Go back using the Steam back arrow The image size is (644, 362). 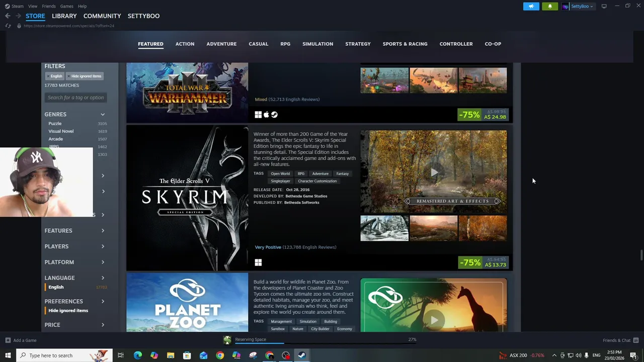(x=8, y=16)
